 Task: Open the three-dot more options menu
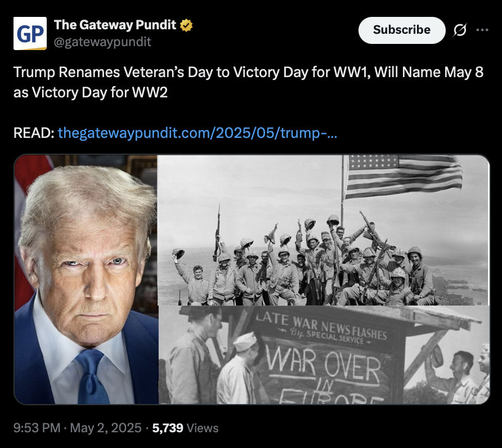pyautogui.click(x=482, y=30)
